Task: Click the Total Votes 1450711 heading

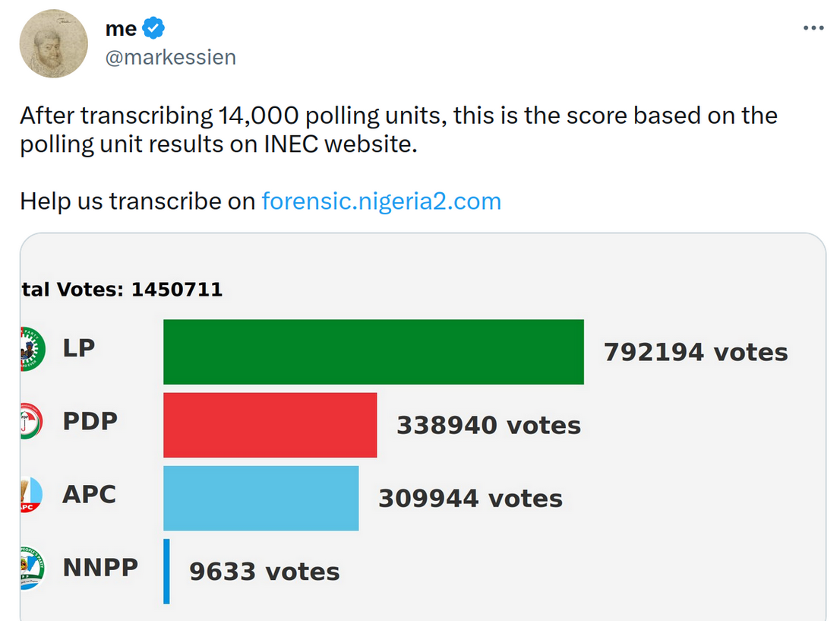Action: [x=122, y=290]
